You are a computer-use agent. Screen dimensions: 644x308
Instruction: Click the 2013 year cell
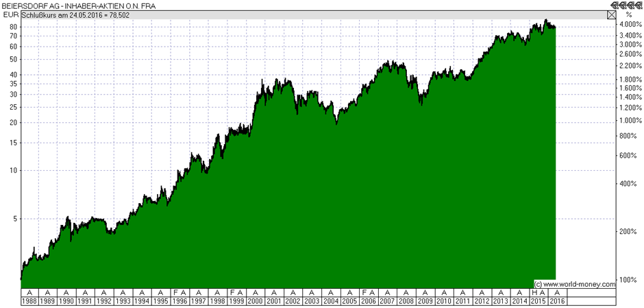[501, 301]
